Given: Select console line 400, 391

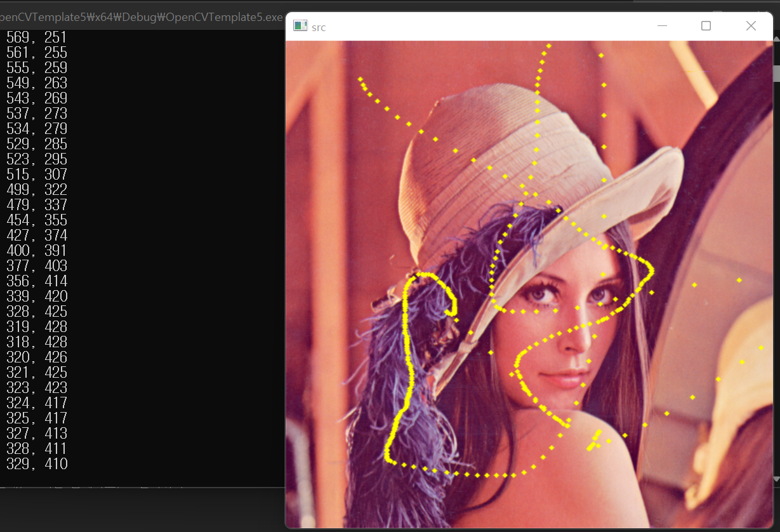Looking at the screenshot, I should [36, 251].
